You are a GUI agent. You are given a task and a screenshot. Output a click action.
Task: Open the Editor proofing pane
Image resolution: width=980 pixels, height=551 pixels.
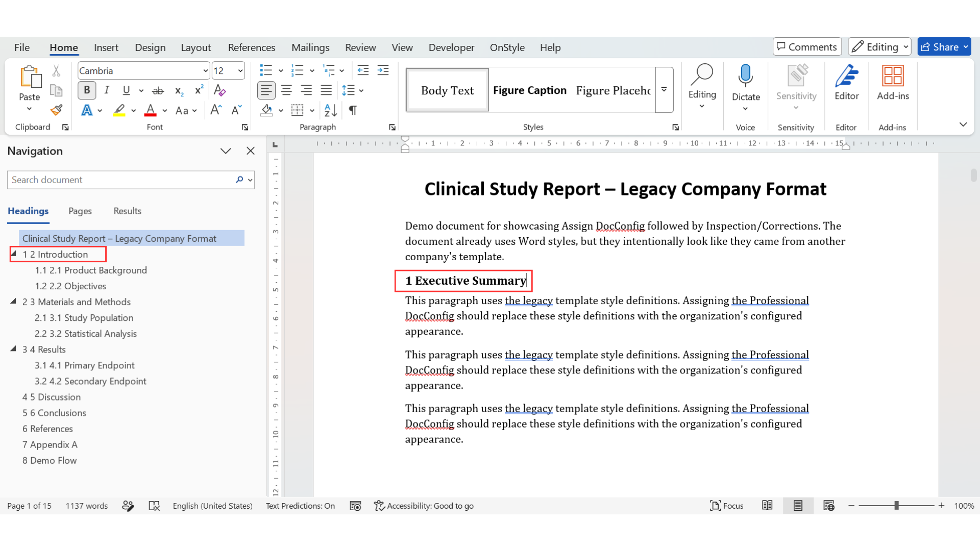846,83
